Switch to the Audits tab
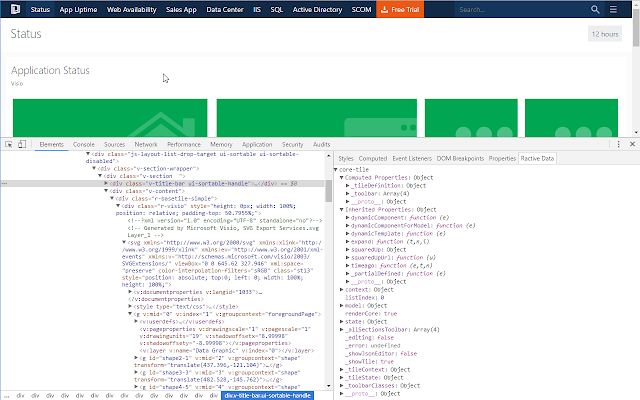The height and width of the screenshot is (400, 640). click(322, 144)
